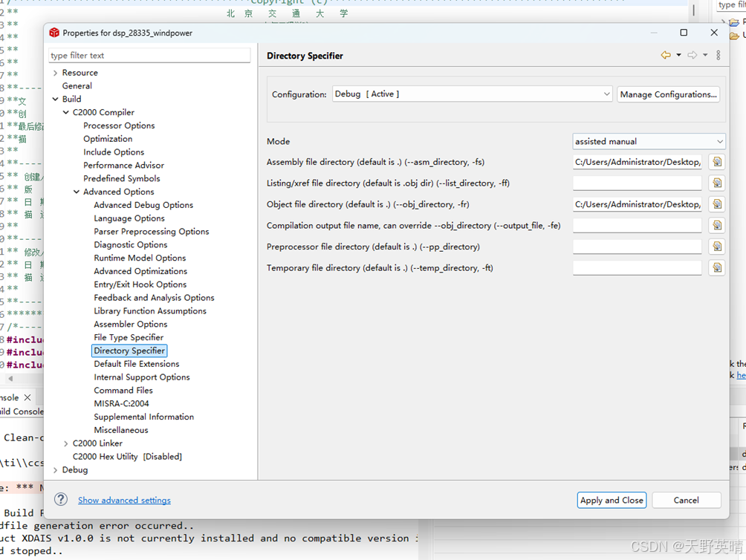Select Supplemental Information
The image size is (746, 560).
(x=144, y=417)
